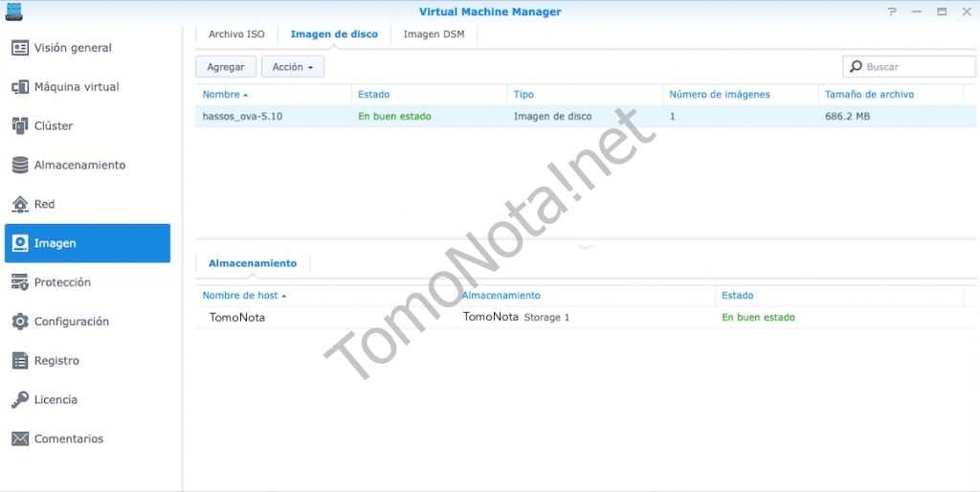Switch to the Imagen DSM tab

coord(434,34)
